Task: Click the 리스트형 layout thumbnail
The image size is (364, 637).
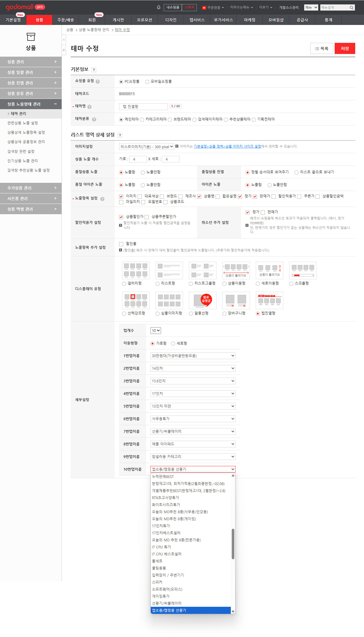Action: click(169, 270)
